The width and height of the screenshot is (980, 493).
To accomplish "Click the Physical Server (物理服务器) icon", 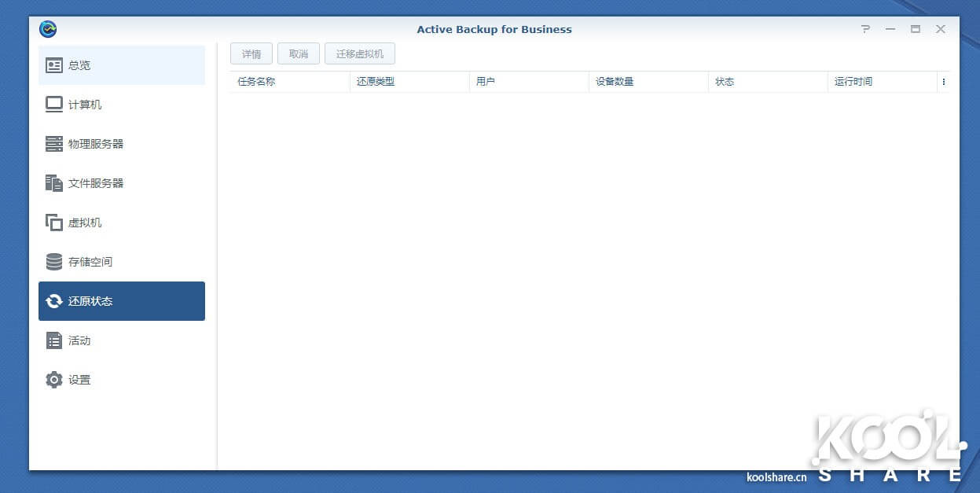I will pyautogui.click(x=53, y=144).
